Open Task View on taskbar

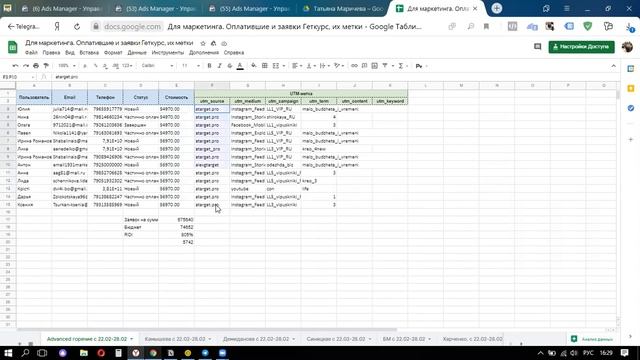42,353
